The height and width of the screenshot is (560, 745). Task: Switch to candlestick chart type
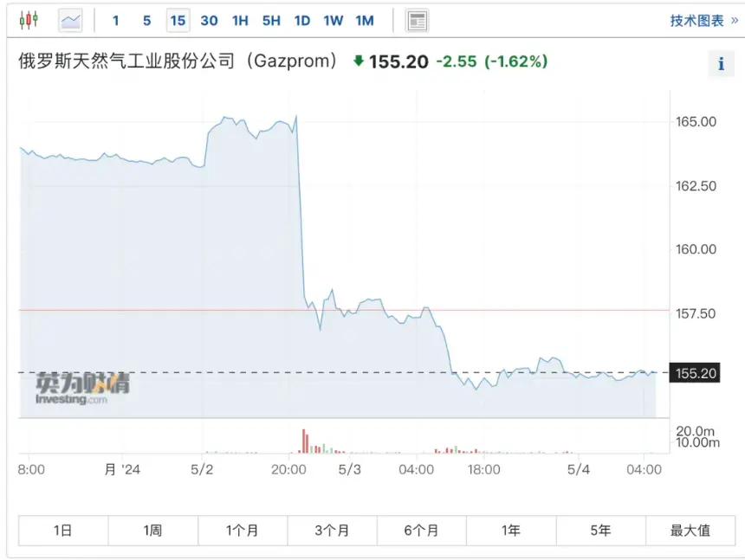click(29, 20)
